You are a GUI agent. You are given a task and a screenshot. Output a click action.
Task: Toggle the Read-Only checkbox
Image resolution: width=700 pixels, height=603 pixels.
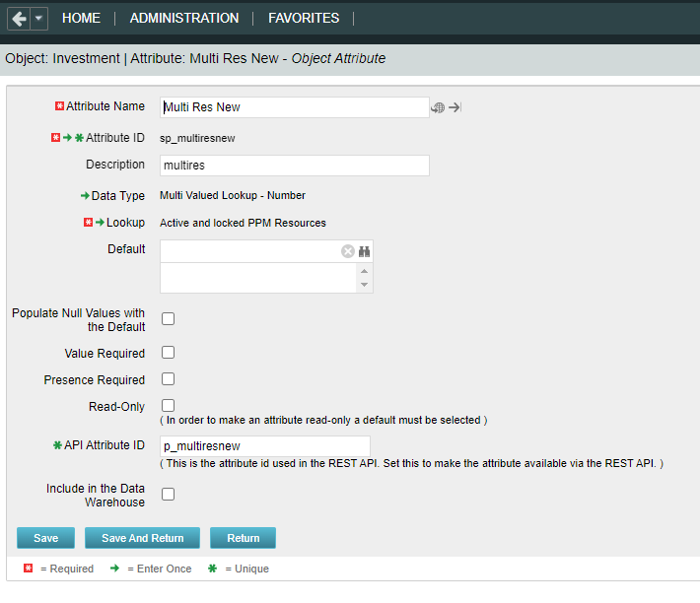169,405
